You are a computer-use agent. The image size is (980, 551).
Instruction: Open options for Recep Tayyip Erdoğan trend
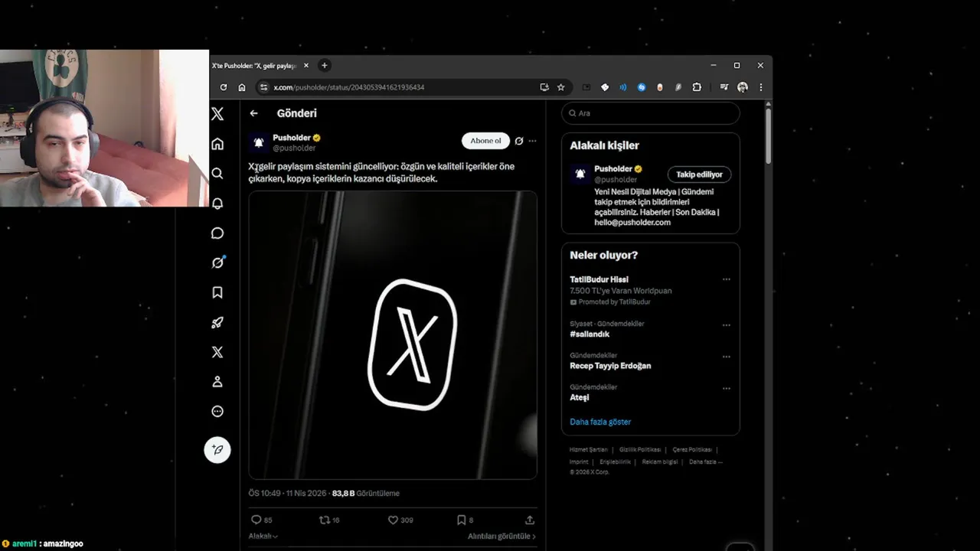[x=727, y=357]
